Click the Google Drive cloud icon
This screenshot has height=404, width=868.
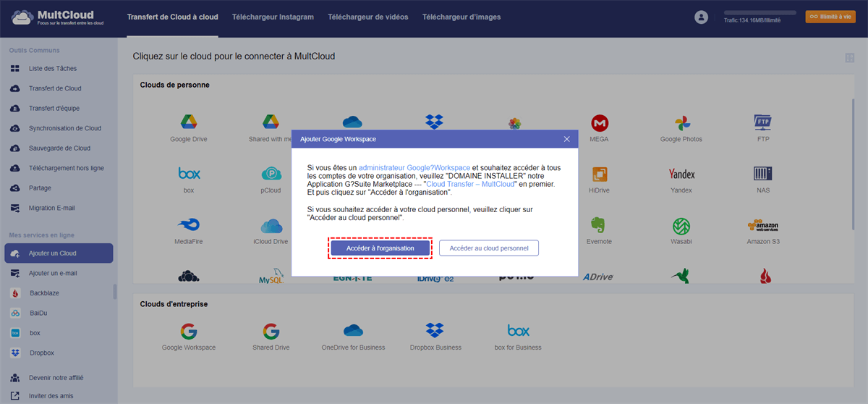189,122
